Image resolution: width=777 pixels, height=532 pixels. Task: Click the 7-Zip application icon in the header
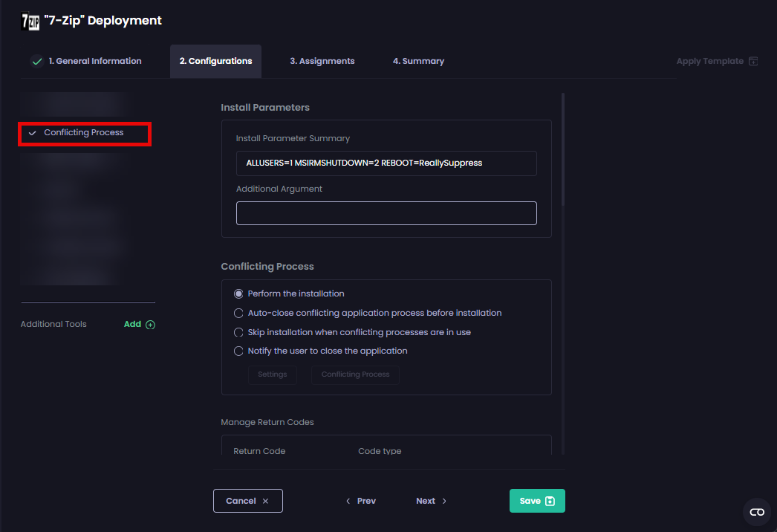click(x=30, y=21)
